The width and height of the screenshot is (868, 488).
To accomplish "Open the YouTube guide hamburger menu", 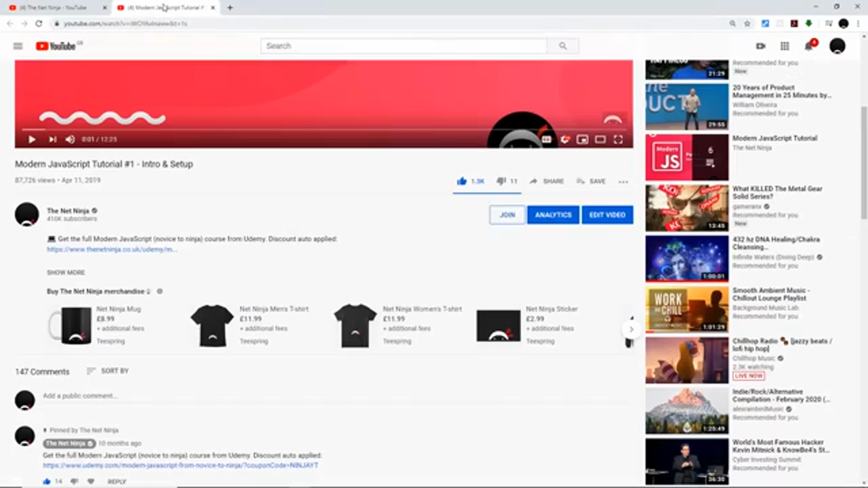I will (x=18, y=46).
